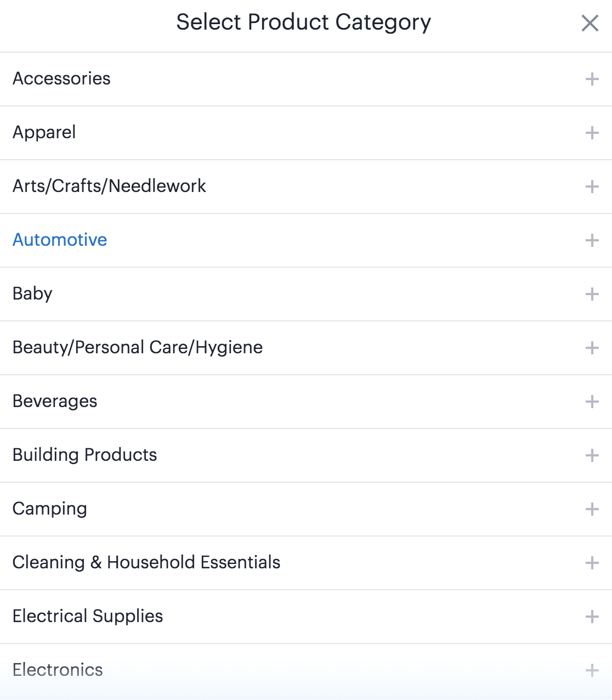Expand the Electrical Supplies category
Viewport: 612px width, 700px height.
[592, 617]
